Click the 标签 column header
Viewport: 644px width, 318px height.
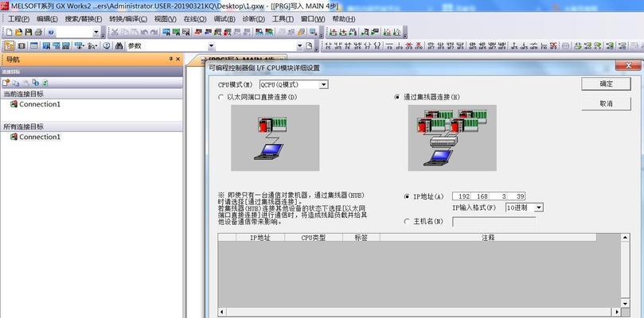(x=361, y=238)
